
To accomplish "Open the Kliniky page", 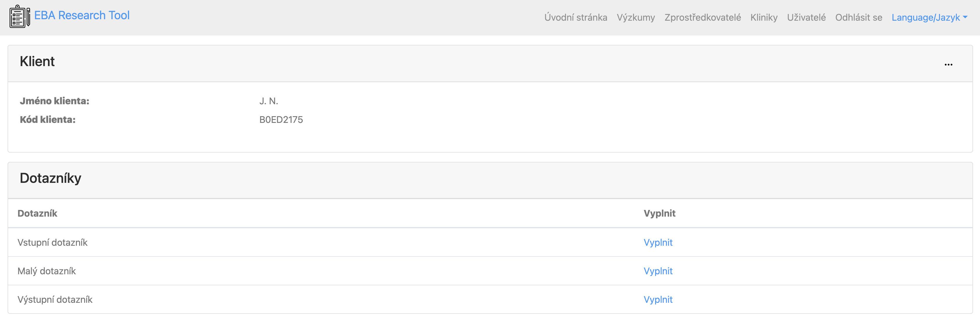I will [764, 17].
